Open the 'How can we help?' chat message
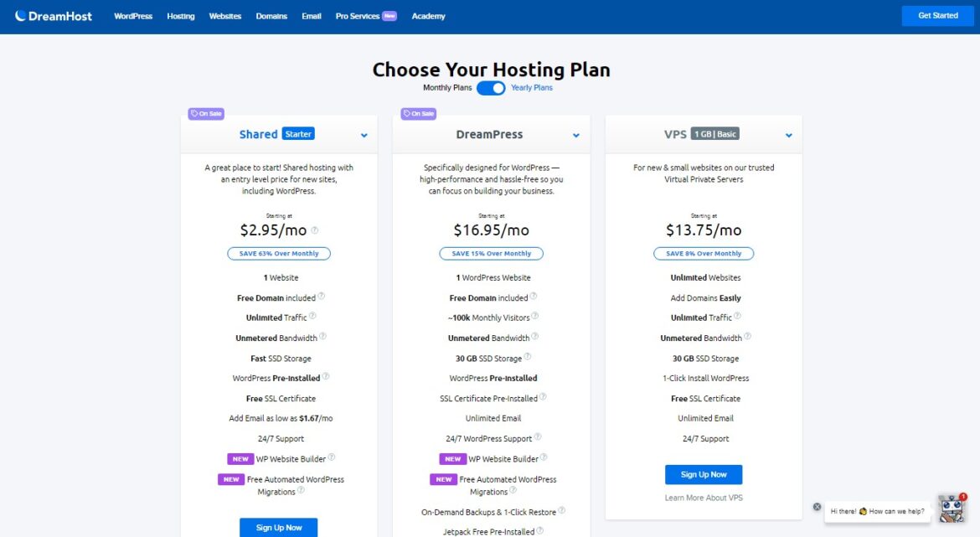The height and width of the screenshot is (537, 980). pyautogui.click(x=878, y=511)
